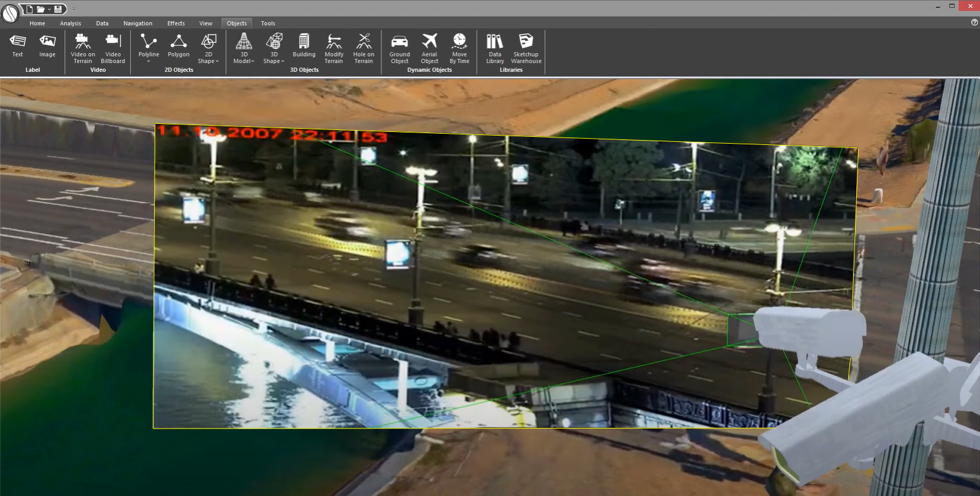Screen dimensions: 980x496
Task: Activate the Hole on Terrain tool
Action: click(363, 48)
